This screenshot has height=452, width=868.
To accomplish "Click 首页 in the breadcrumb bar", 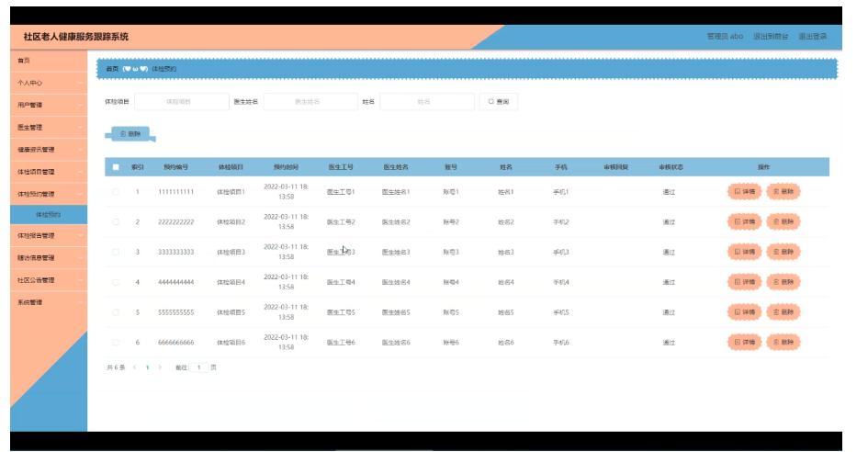I will (112, 69).
